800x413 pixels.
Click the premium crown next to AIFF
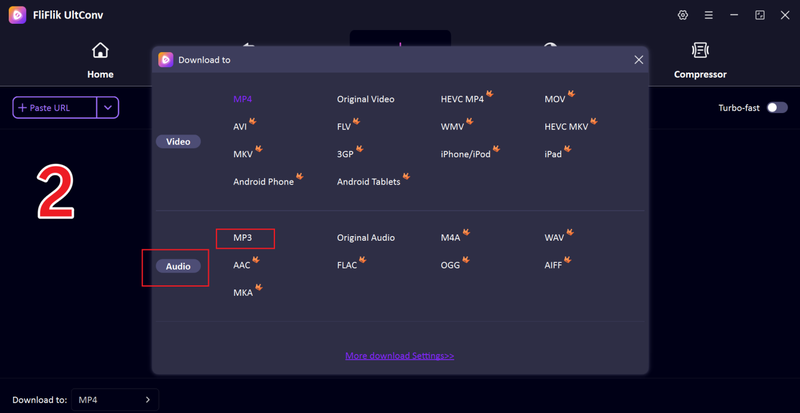(x=567, y=260)
